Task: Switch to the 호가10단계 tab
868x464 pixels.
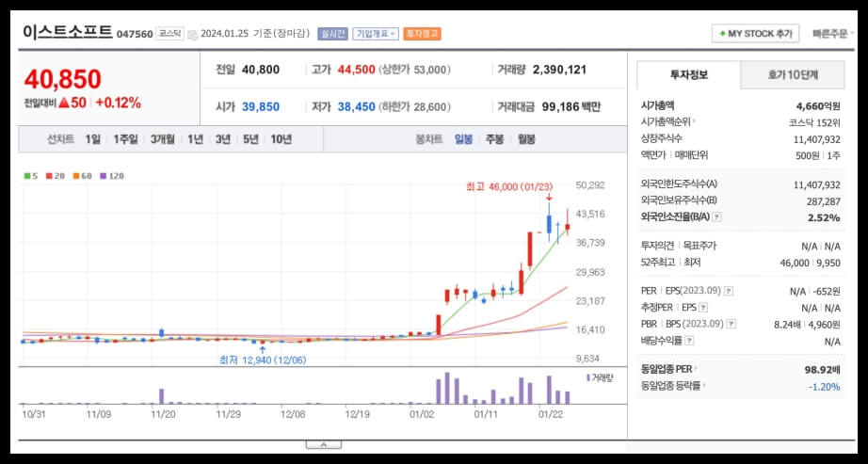Action: pyautogui.click(x=793, y=74)
